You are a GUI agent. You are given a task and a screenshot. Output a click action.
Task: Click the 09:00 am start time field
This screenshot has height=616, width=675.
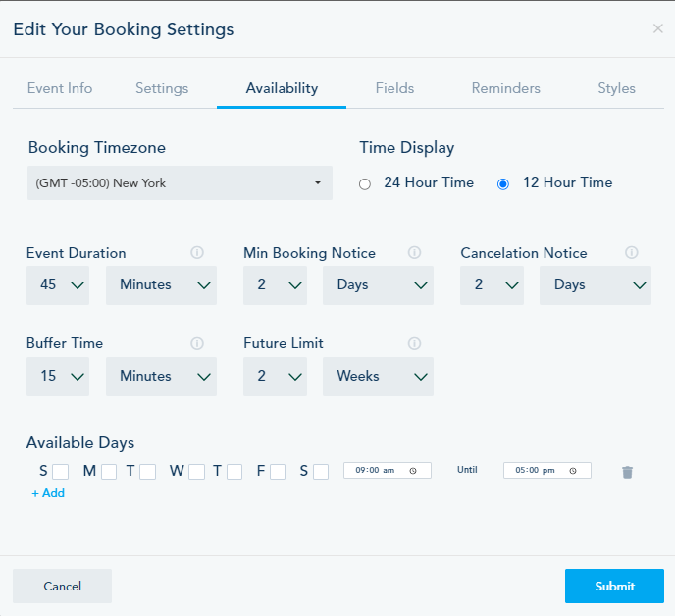(388, 471)
